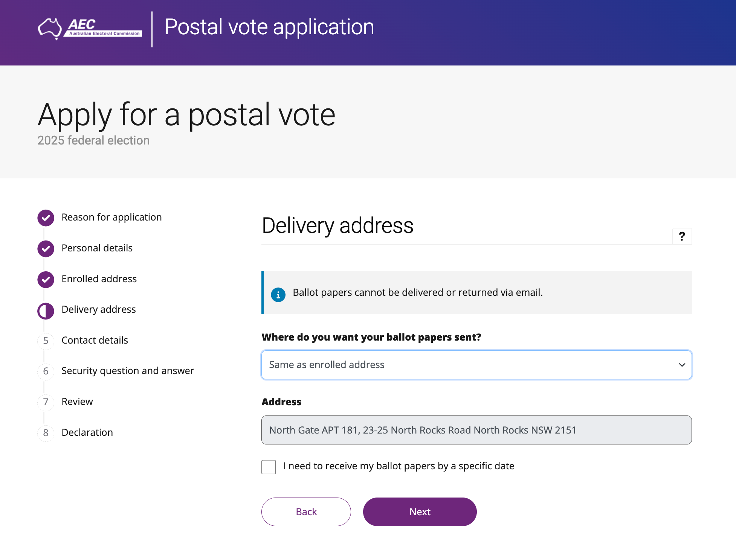
Task: Click the step 5 number circle
Action: [x=46, y=341]
